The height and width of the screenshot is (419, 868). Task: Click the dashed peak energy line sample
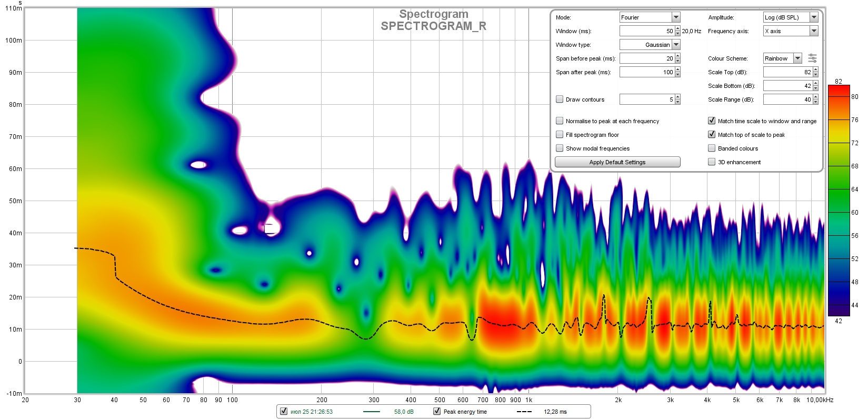(x=524, y=412)
